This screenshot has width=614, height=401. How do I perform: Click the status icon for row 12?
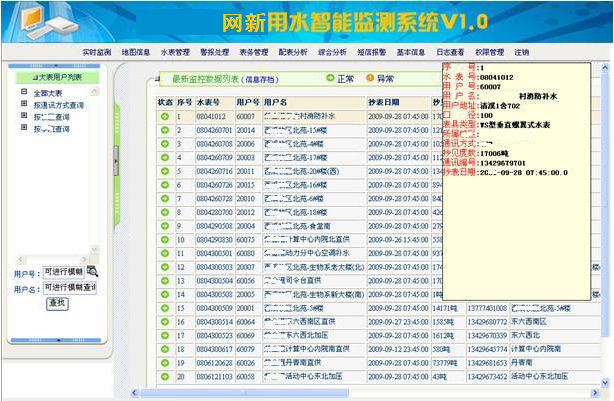[165, 267]
